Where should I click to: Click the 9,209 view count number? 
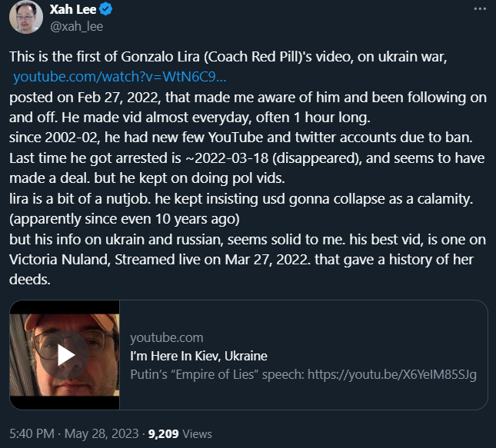tap(162, 433)
